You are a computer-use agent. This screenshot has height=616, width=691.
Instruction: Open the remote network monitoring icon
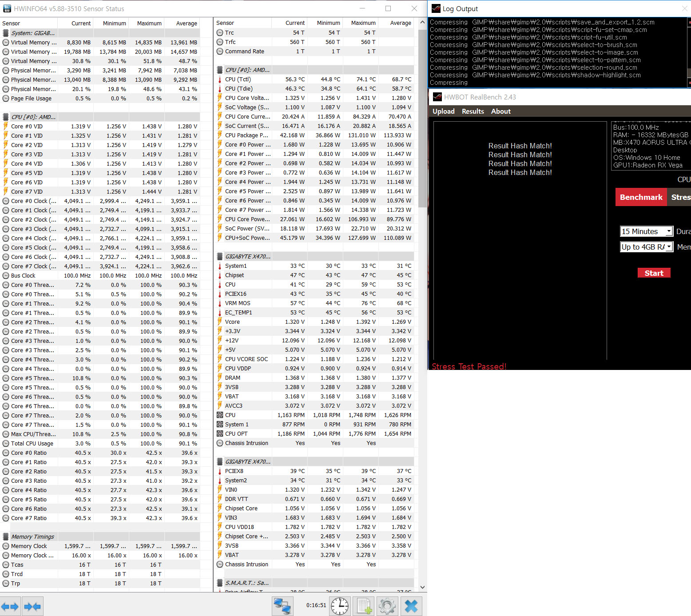tap(282, 606)
